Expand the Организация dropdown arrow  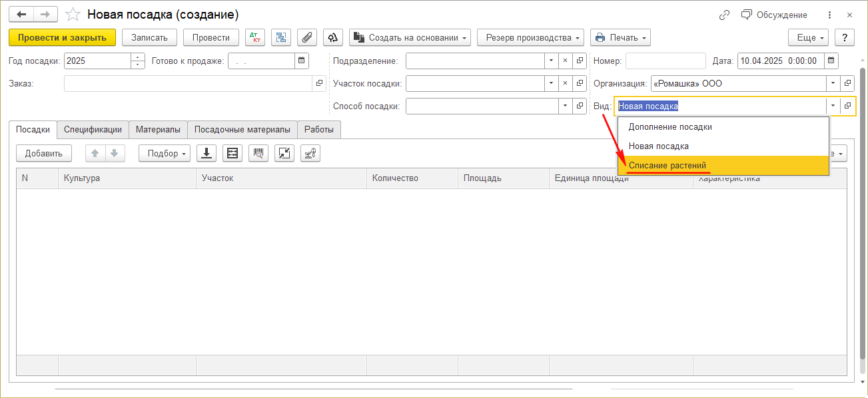click(833, 83)
